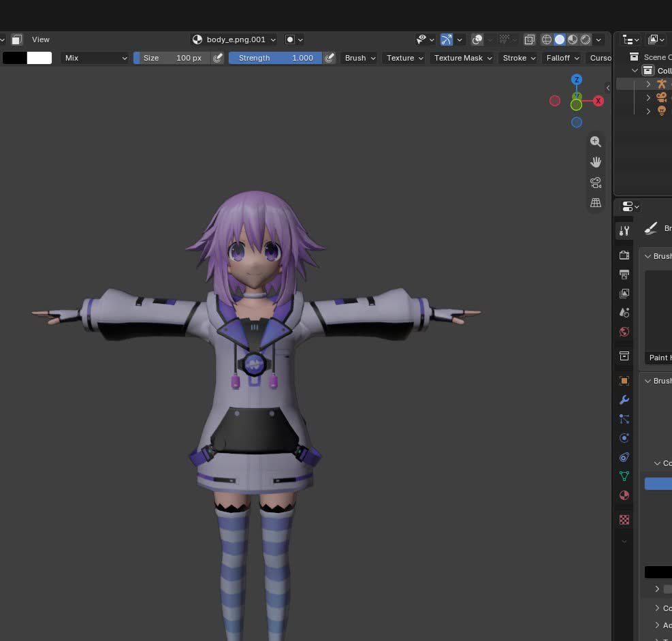Adjust the brush Size slider

pos(172,58)
